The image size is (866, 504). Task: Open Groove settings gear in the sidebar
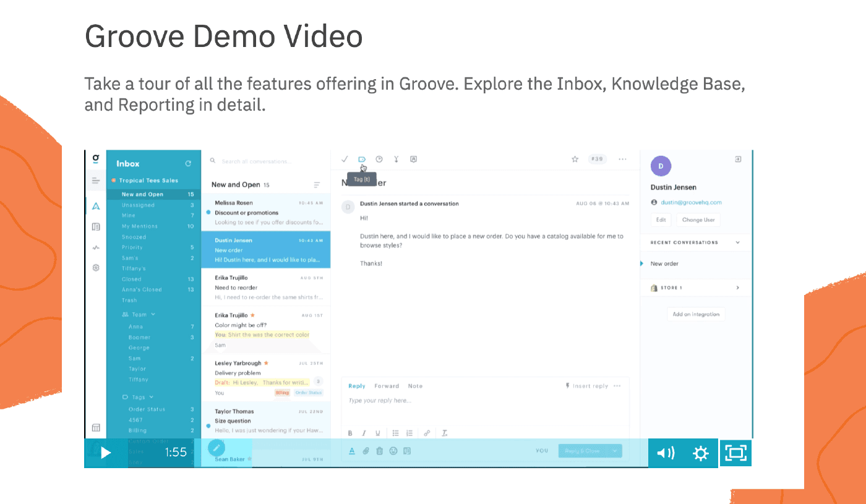click(x=96, y=268)
